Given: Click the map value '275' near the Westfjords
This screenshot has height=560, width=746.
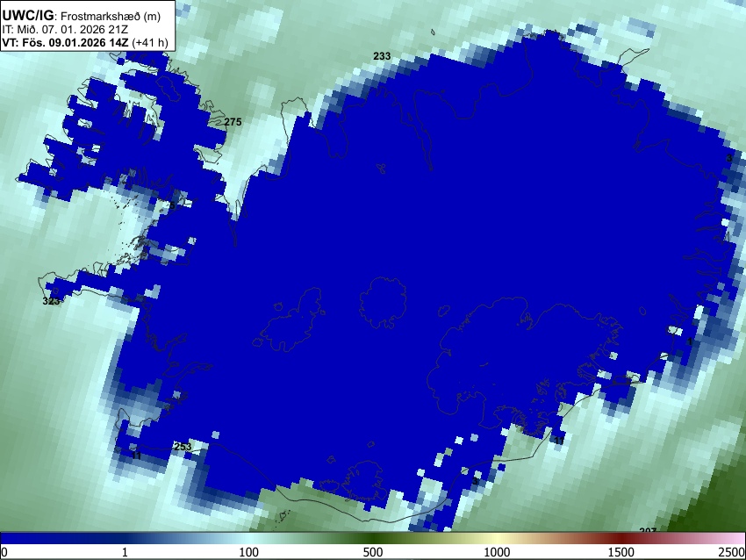Looking at the screenshot, I should tap(233, 122).
